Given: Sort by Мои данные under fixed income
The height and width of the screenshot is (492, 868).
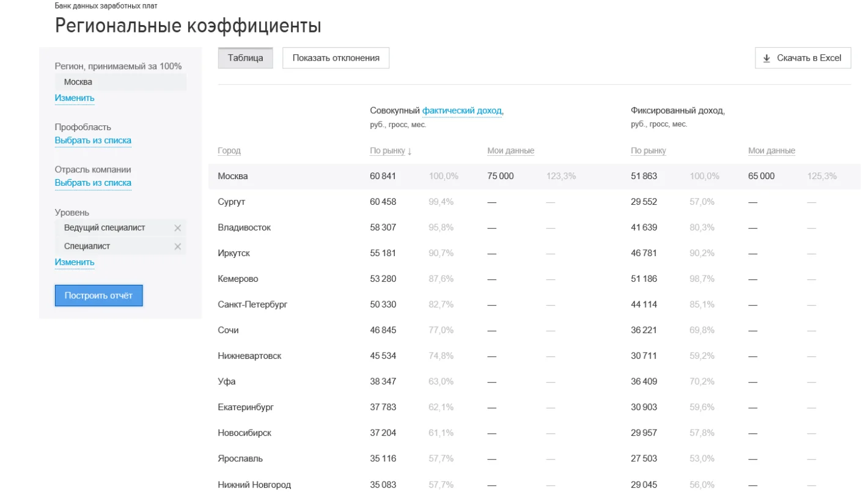Looking at the screenshot, I should (x=771, y=151).
